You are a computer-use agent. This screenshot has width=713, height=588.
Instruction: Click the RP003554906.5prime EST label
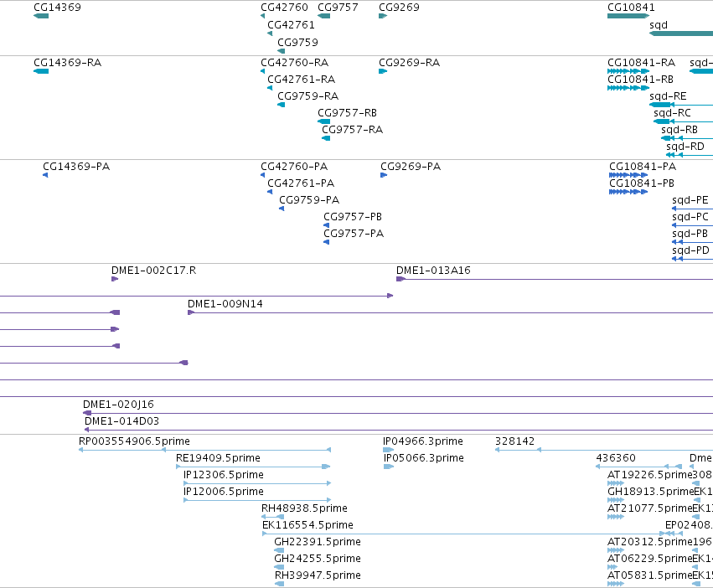pos(134,441)
